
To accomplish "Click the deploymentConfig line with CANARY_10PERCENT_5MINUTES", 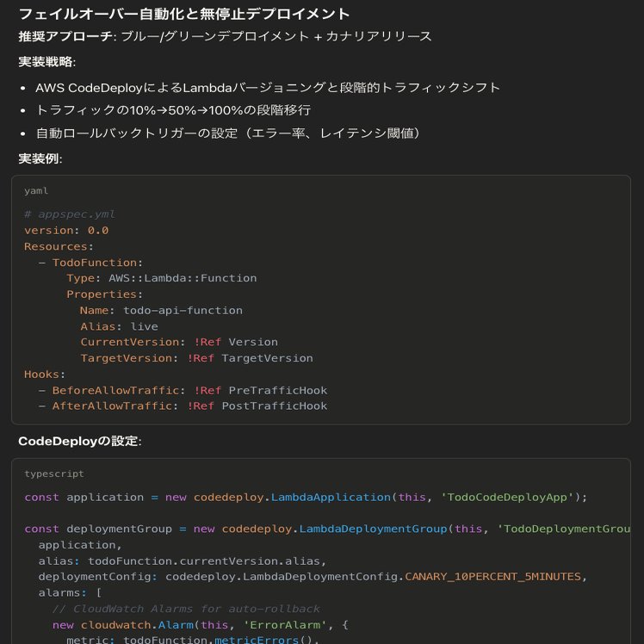I will point(313,577).
